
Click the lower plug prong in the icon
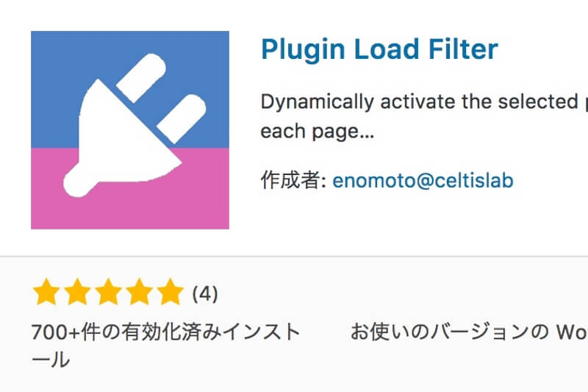(x=182, y=119)
